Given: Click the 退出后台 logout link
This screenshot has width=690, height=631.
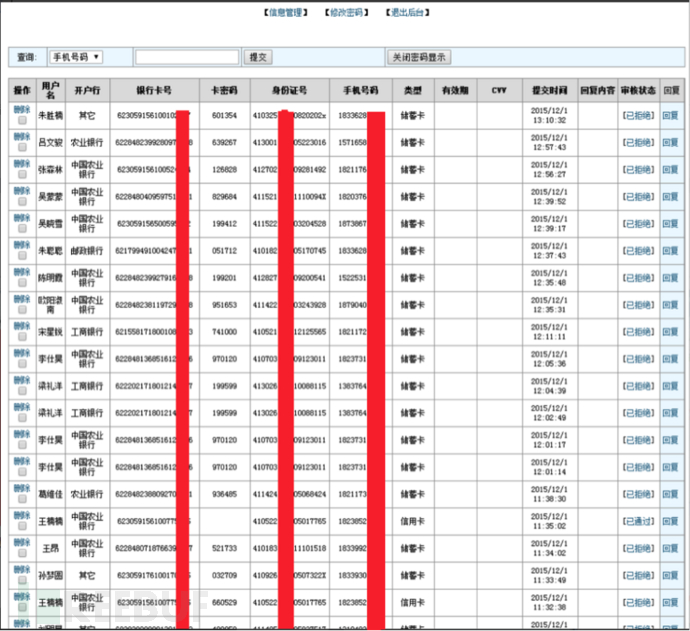Looking at the screenshot, I should 407,13.
